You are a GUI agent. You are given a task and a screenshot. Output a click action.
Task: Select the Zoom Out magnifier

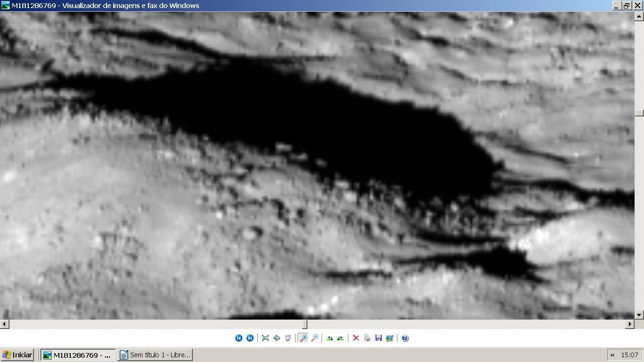pos(314,338)
